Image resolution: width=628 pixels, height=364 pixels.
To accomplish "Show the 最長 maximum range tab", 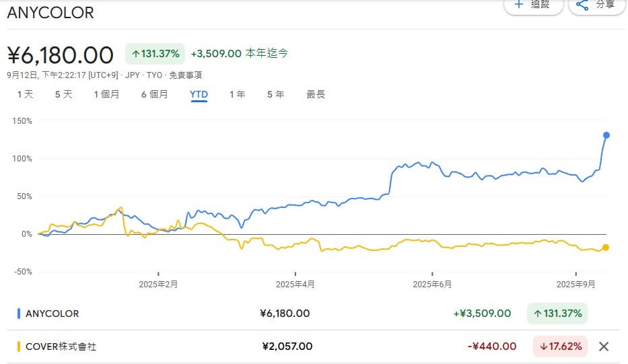I will pyautogui.click(x=316, y=94).
